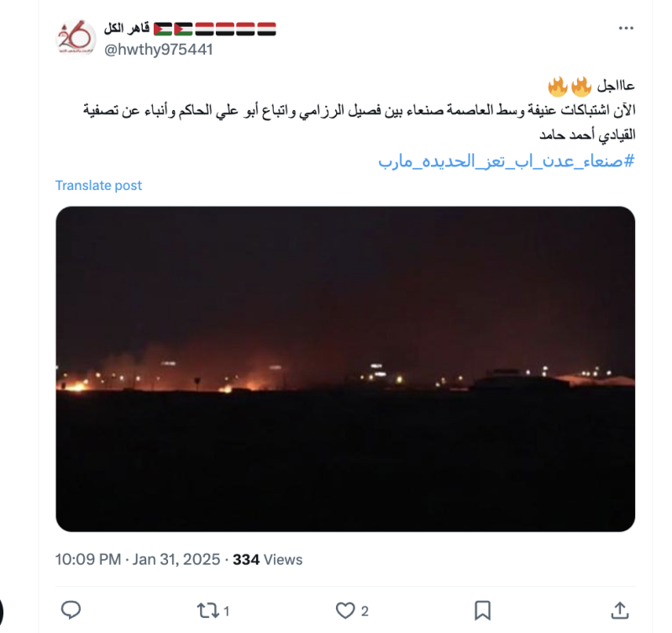Click the last Yemeni flag emoji in name
The image size is (672, 633).
tap(266, 29)
